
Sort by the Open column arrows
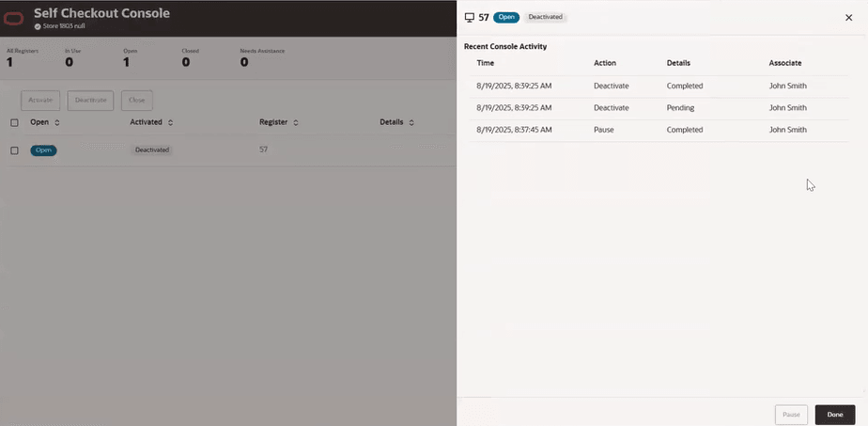pos(56,123)
